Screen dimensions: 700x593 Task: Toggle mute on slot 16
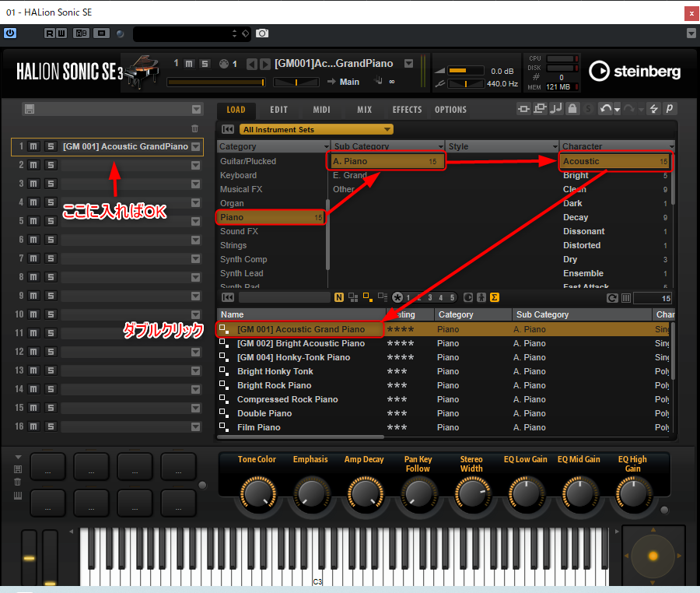[33, 426]
